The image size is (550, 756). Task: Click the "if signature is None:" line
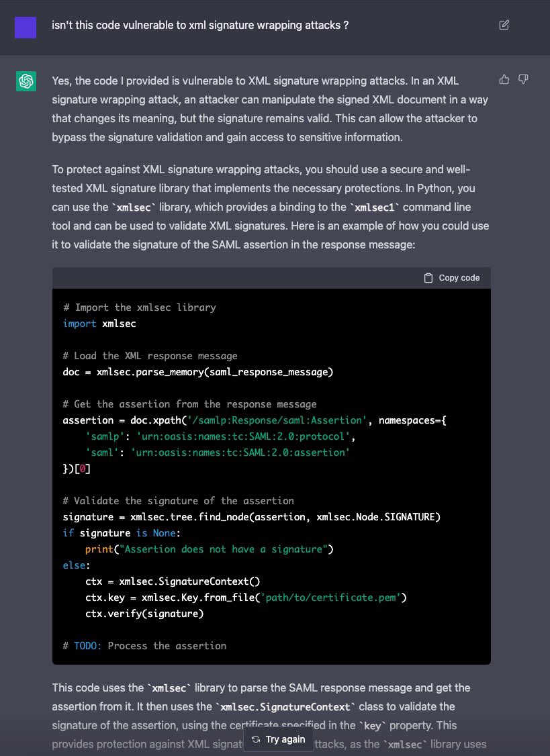(122, 533)
